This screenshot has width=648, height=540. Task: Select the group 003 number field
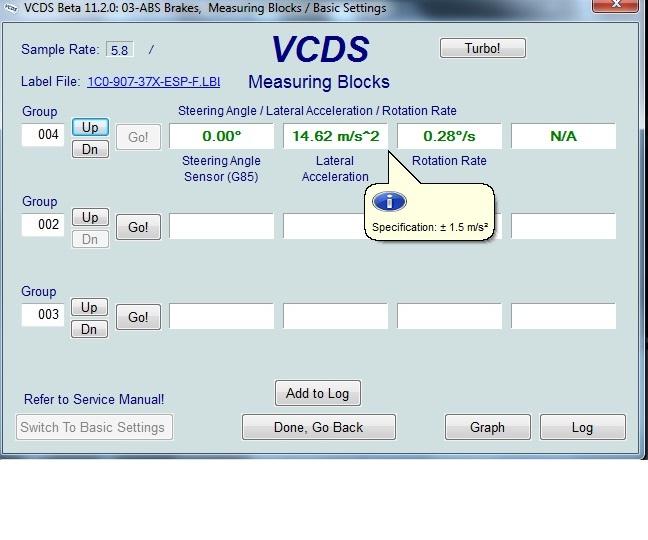43,315
